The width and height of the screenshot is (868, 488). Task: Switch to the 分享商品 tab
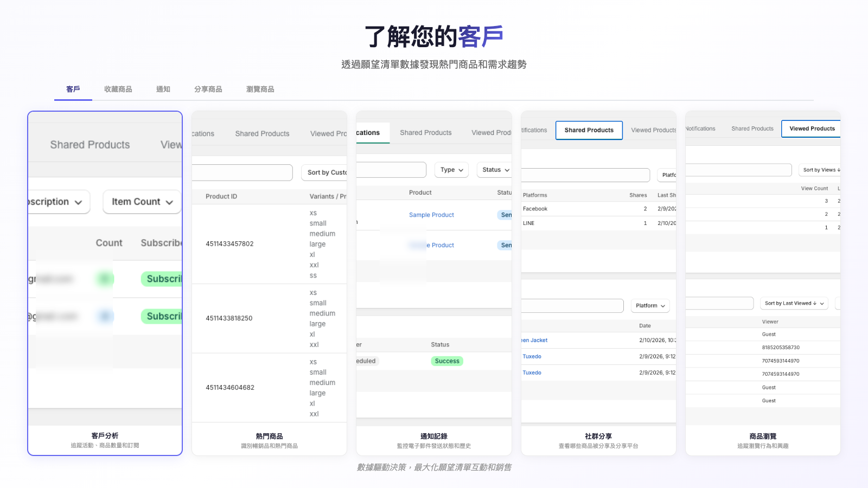208,89
